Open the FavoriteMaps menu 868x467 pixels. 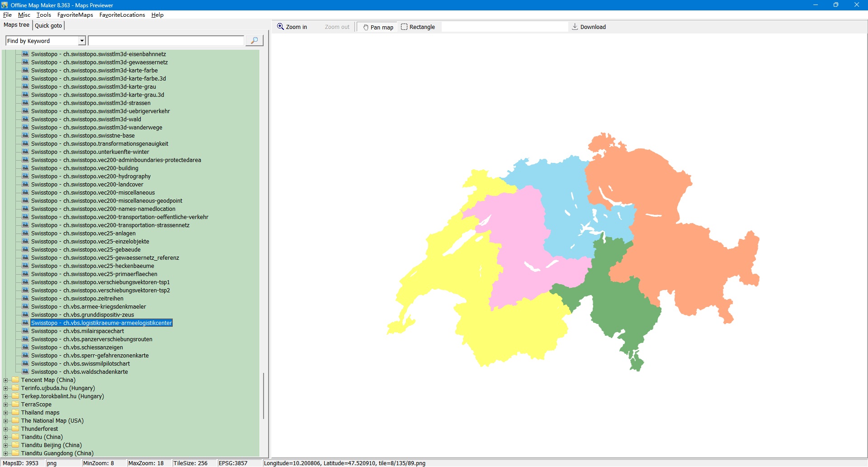coord(75,15)
